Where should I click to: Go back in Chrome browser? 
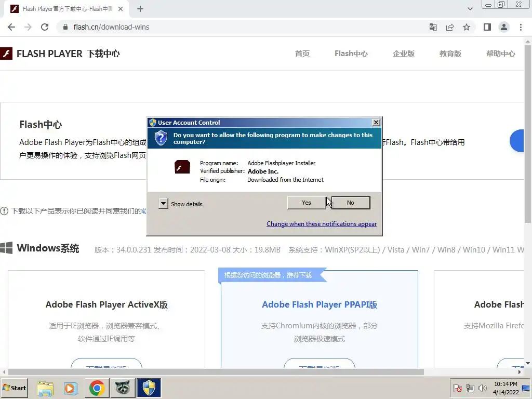(11, 27)
